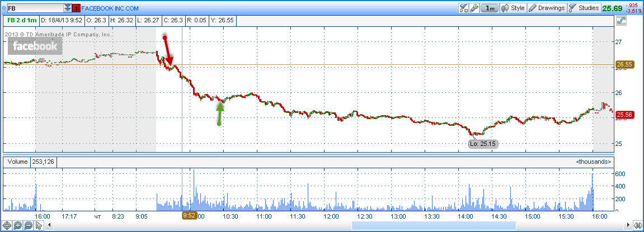The image size is (644, 232).
Task: Click the 25.69 last price quote
Action: [612, 8]
